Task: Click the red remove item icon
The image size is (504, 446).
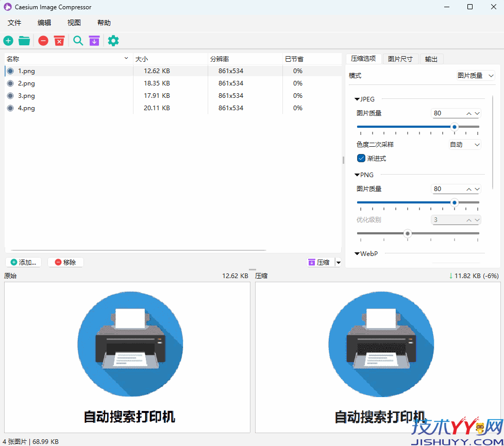Action: tap(43, 40)
